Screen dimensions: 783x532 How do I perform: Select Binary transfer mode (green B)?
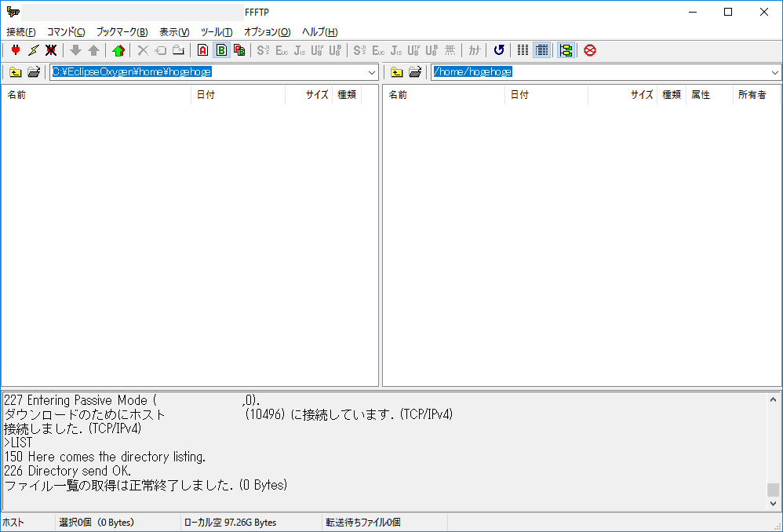tap(221, 50)
